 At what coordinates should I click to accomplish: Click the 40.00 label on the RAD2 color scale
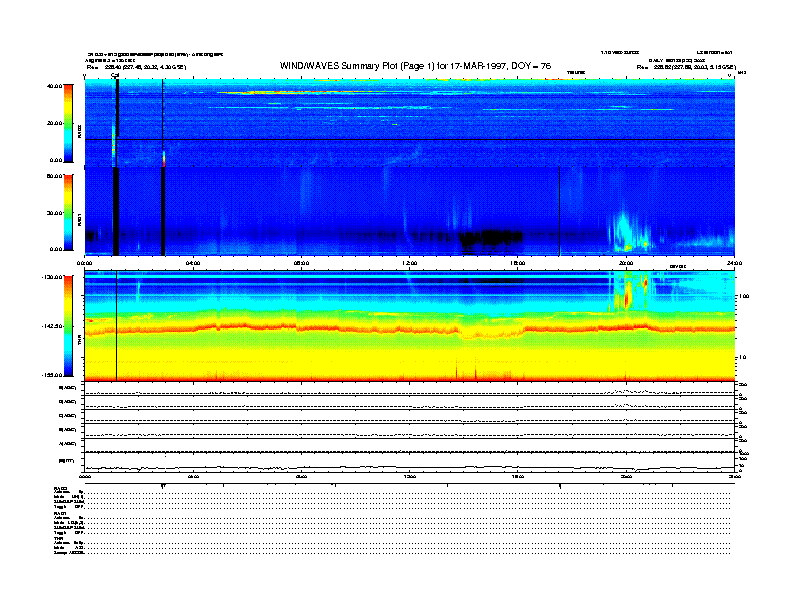54,86
